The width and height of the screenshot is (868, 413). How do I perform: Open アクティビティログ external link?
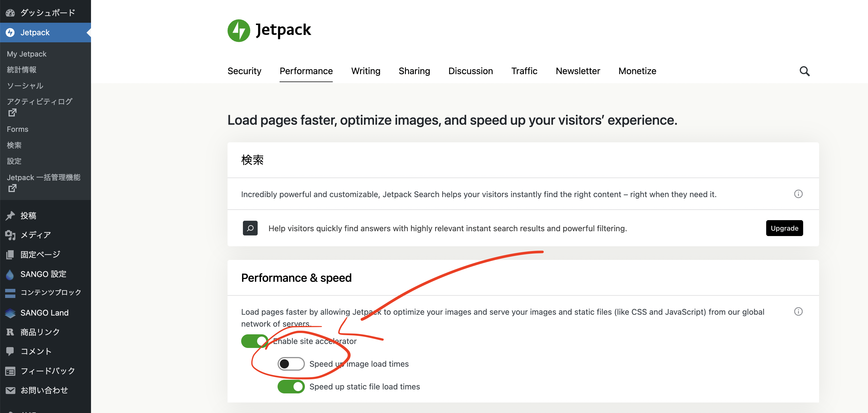(40, 102)
